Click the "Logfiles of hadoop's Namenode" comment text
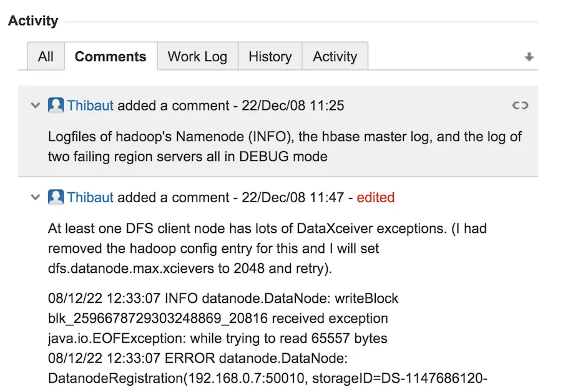Screen dimensions: 568x392 284,145
